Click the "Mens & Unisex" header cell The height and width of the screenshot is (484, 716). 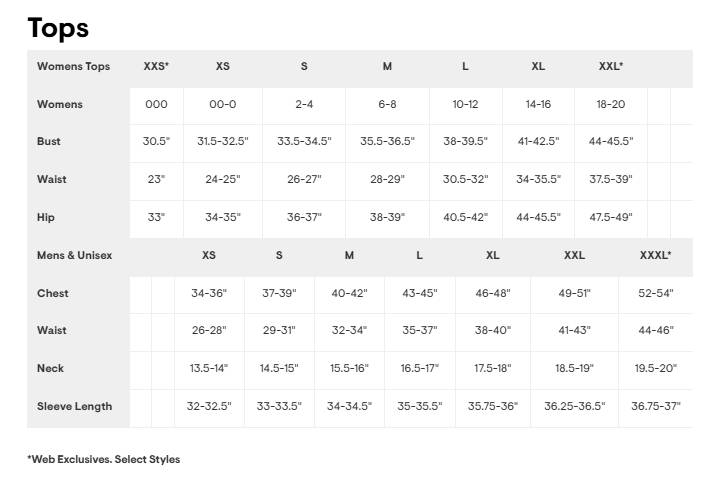pyautogui.click(x=75, y=255)
